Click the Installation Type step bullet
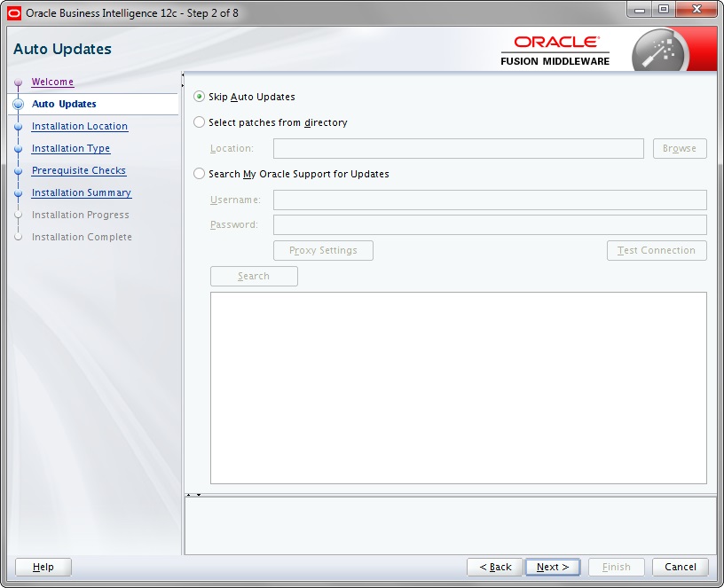 [x=18, y=149]
